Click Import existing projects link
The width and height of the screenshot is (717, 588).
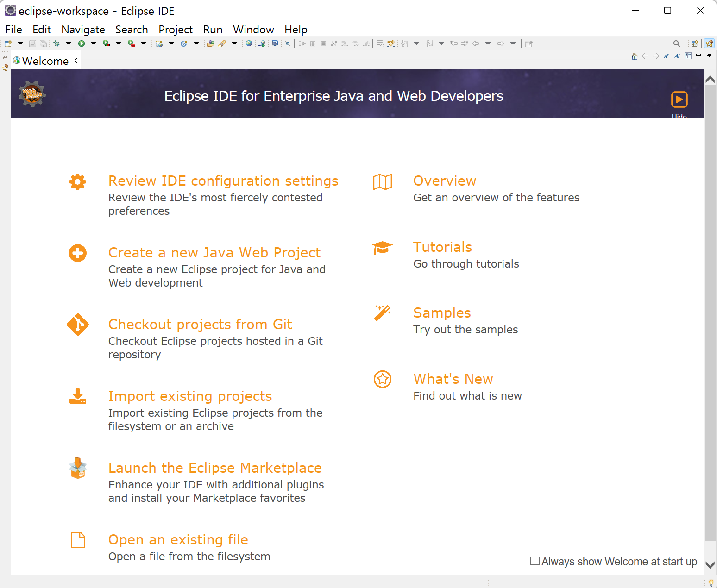point(190,396)
